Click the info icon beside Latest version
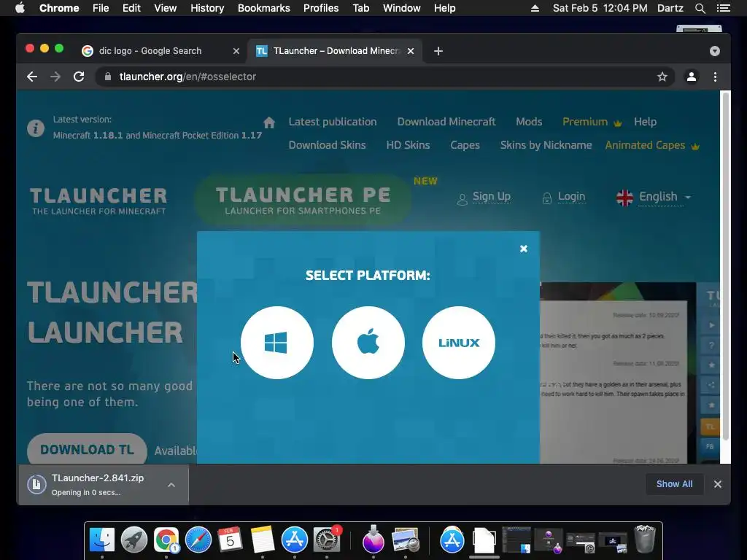 (x=36, y=128)
